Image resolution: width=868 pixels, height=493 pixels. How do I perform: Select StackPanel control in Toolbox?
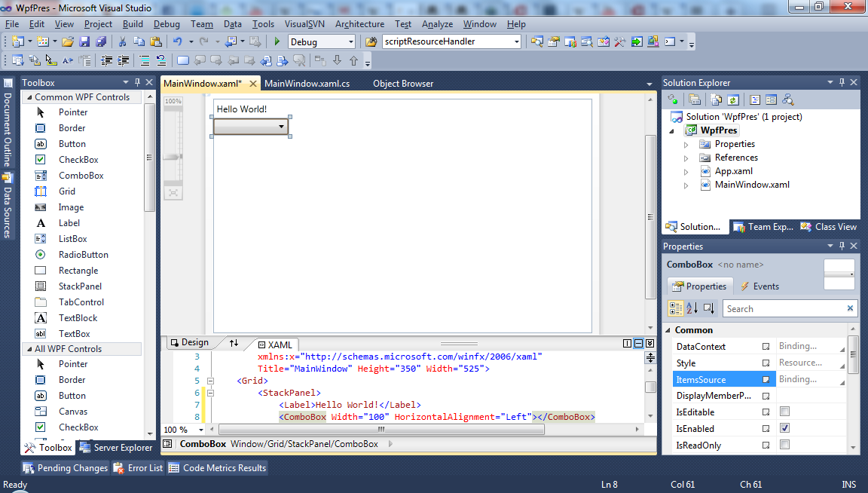(x=81, y=286)
